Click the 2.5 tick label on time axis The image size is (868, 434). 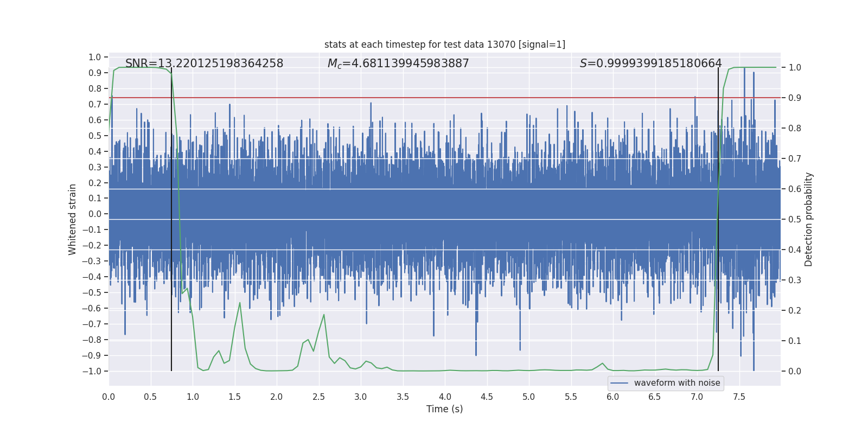click(318, 397)
